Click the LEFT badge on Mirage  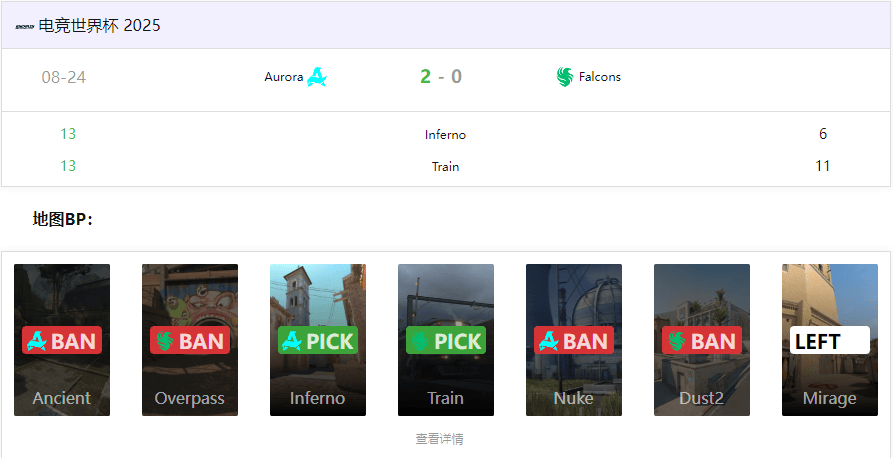830,340
